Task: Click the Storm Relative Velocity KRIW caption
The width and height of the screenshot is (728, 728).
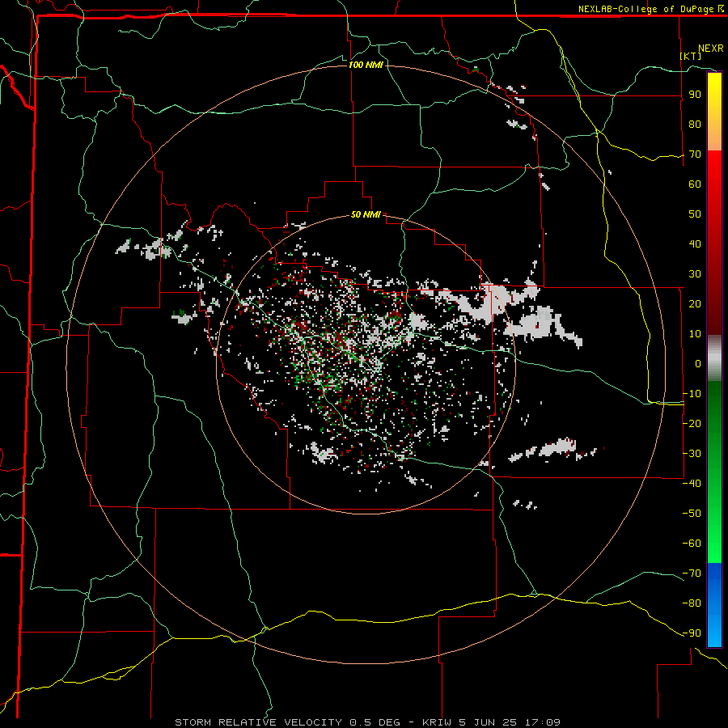Action: pos(367,722)
